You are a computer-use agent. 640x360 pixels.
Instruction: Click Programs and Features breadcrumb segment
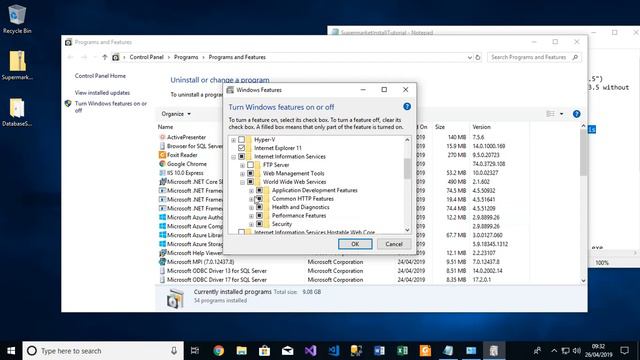237,58
